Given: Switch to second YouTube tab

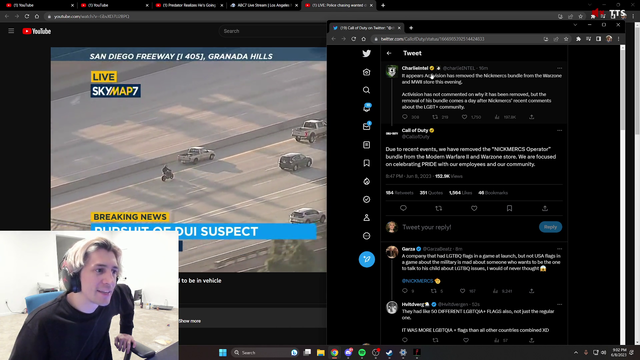Looking at the screenshot, I should [113, 5].
